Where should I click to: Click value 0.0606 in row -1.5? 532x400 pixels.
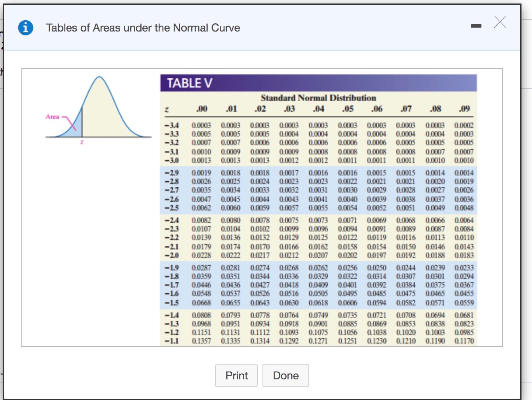(x=348, y=303)
